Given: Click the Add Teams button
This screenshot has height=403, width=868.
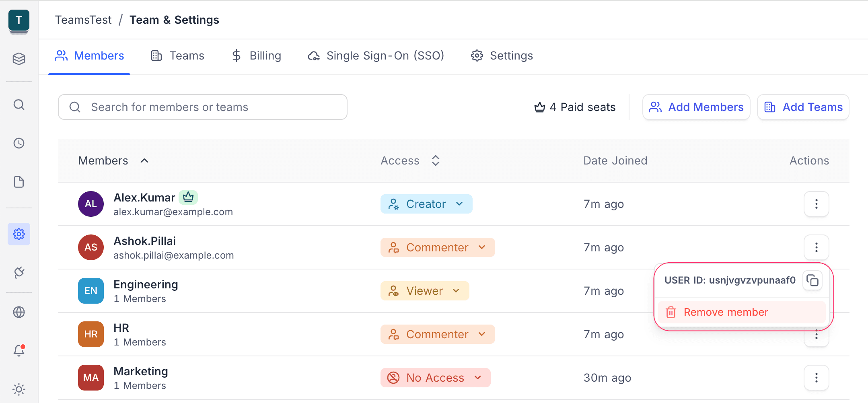Looking at the screenshot, I should tap(803, 107).
